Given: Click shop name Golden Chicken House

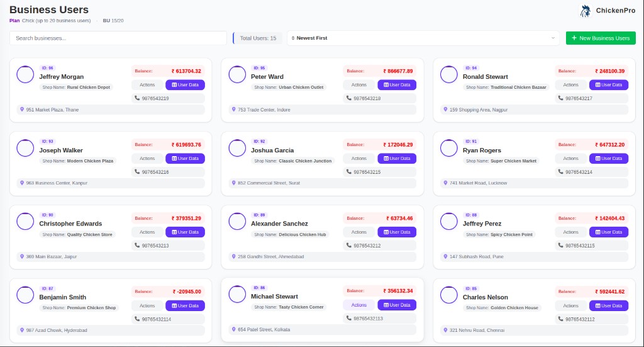Looking at the screenshot, I should (x=514, y=307).
